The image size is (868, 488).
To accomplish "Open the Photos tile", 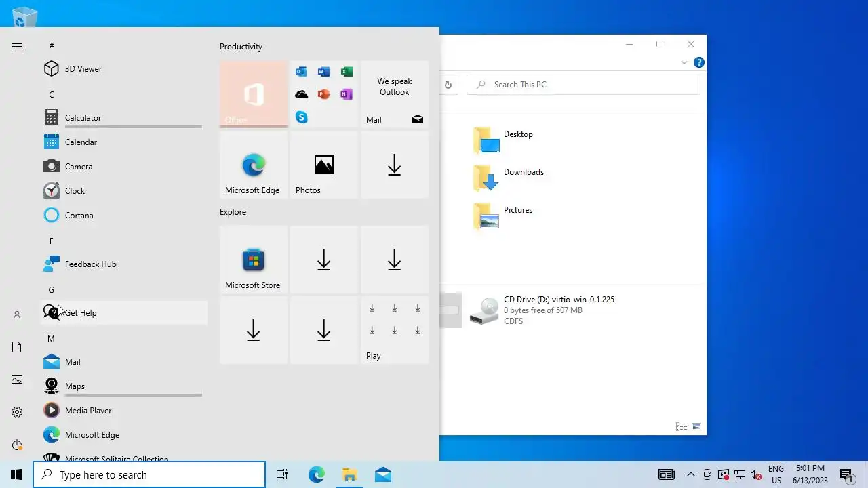I will coord(324,165).
